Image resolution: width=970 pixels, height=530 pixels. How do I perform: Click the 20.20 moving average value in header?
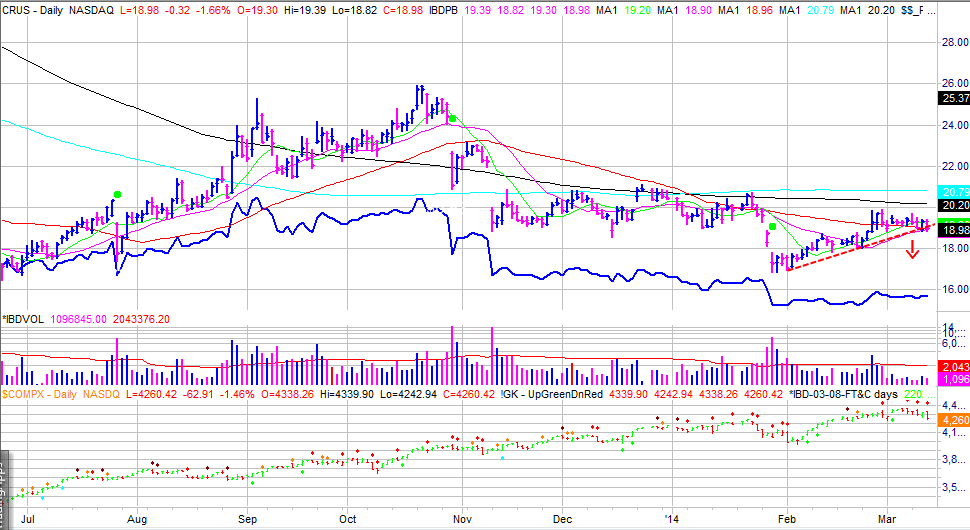882,10
